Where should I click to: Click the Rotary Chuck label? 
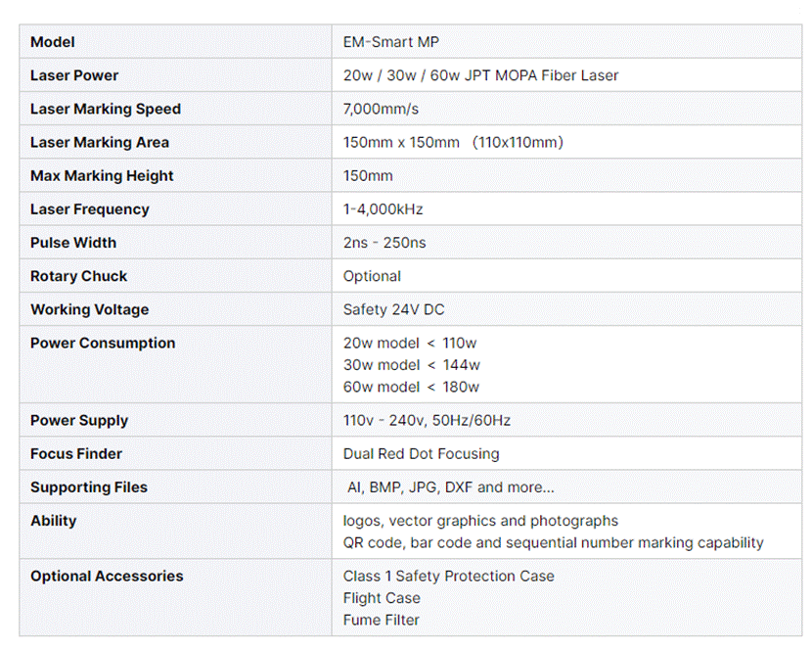point(78,276)
